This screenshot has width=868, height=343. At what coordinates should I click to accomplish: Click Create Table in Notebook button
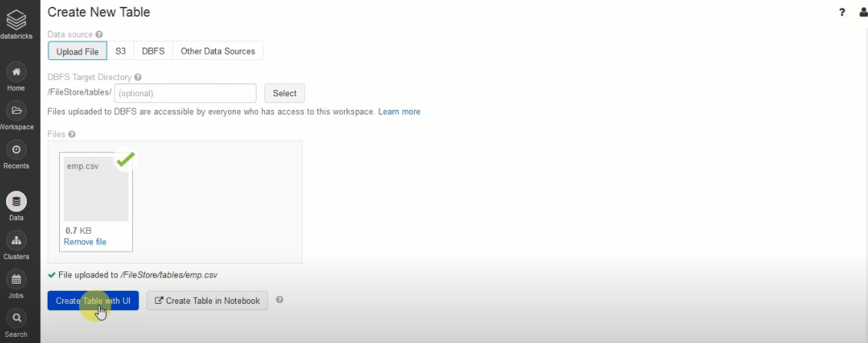click(x=207, y=301)
